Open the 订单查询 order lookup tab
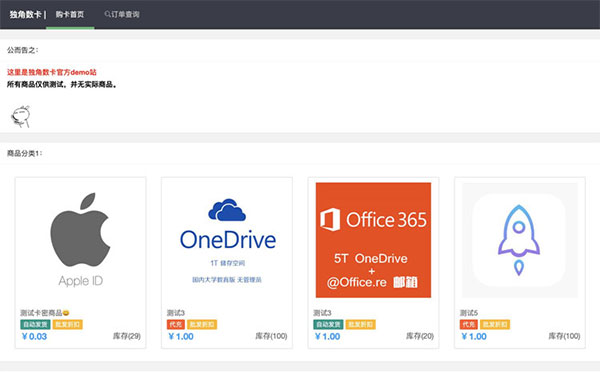The image size is (600, 372). pos(122,15)
